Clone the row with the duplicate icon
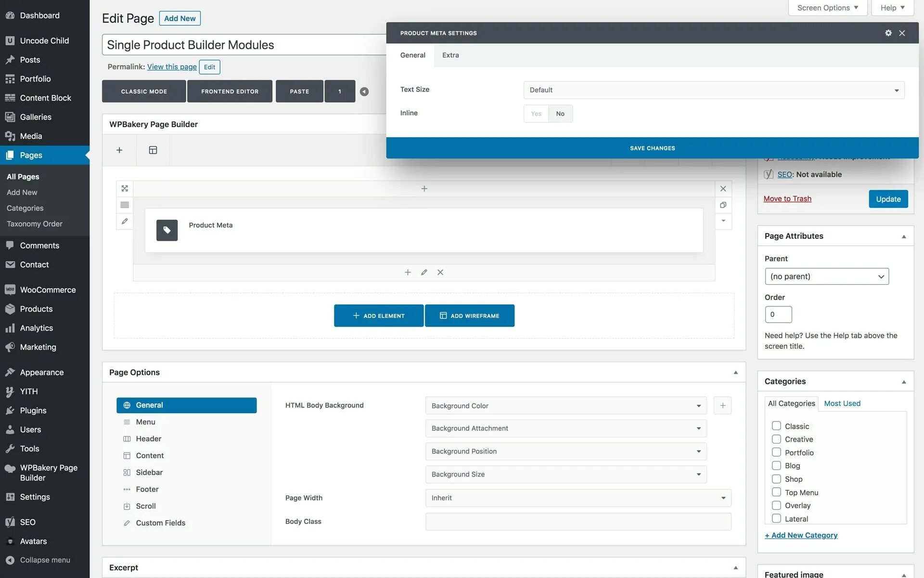The height and width of the screenshot is (578, 924). [x=723, y=205]
